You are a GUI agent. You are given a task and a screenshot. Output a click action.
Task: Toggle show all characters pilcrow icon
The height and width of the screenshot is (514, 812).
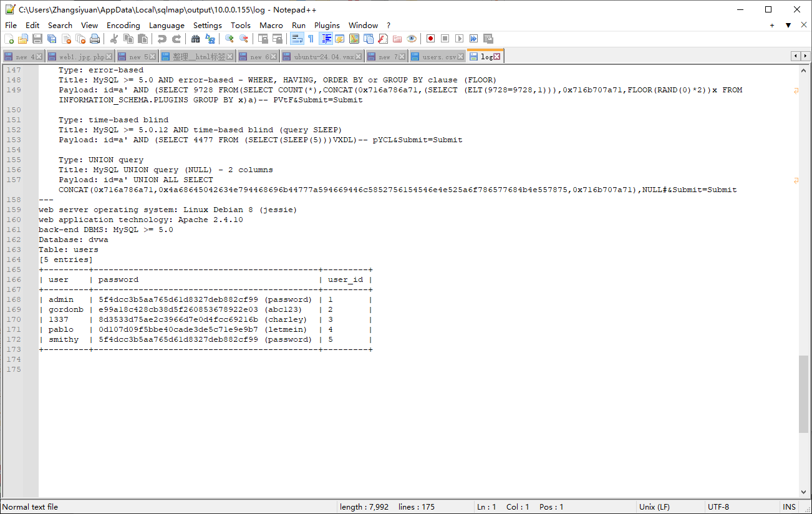(x=311, y=39)
